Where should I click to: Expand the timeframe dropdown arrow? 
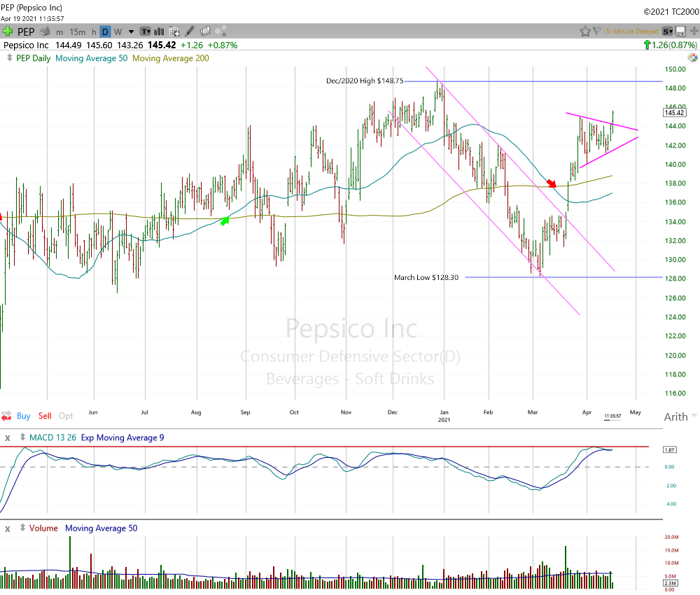(x=130, y=31)
